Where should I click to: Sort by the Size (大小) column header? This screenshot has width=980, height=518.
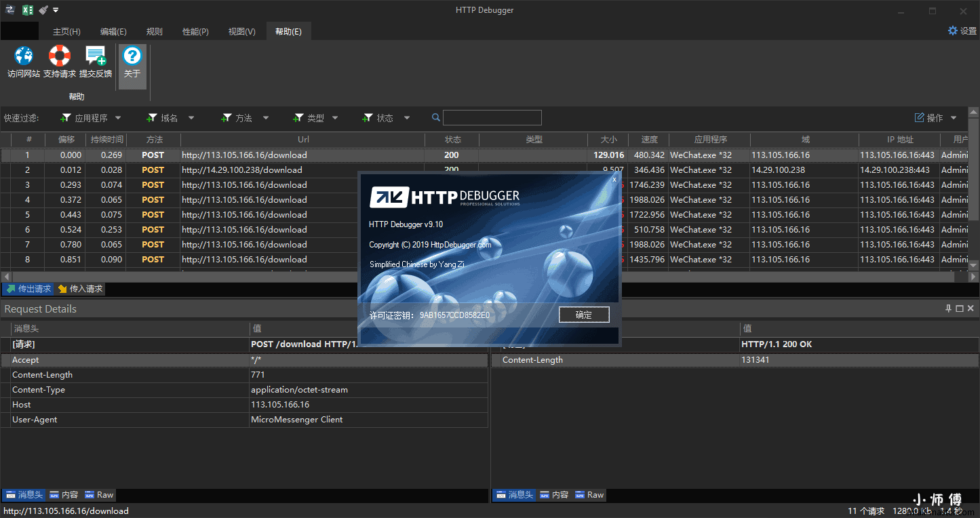coord(608,140)
